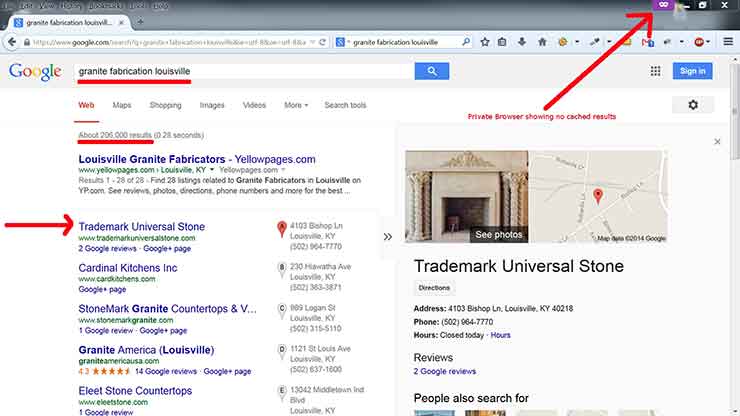Click the padlock site security icon
This screenshot has width=740, height=416.
click(x=27, y=42)
